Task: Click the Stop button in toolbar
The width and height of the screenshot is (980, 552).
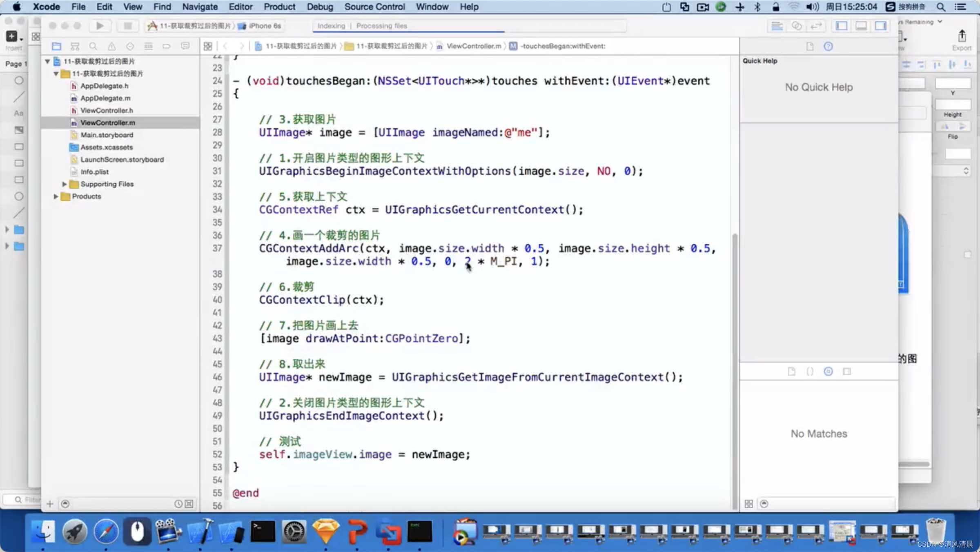Action: click(127, 26)
